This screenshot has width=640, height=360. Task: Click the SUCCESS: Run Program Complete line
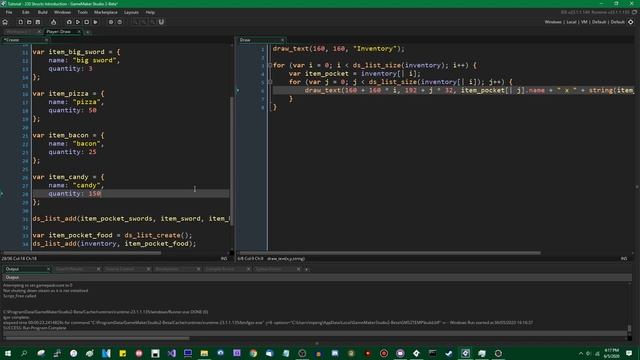point(35,328)
